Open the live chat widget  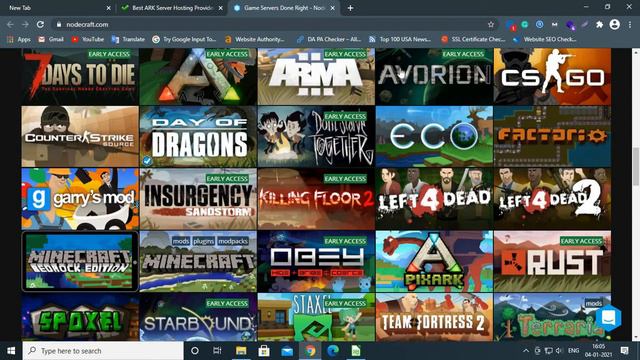[x=608, y=318]
